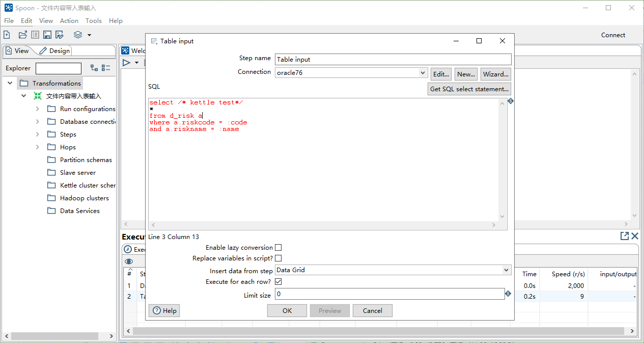Expand the Steps node

37,134
